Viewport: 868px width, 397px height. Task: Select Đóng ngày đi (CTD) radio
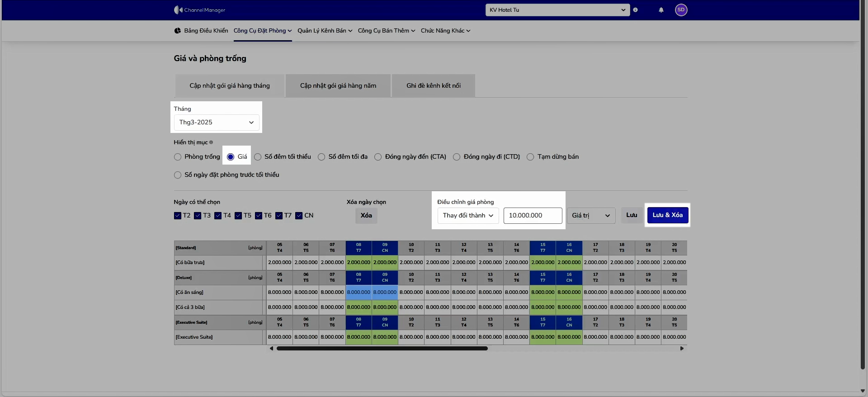[x=457, y=157]
